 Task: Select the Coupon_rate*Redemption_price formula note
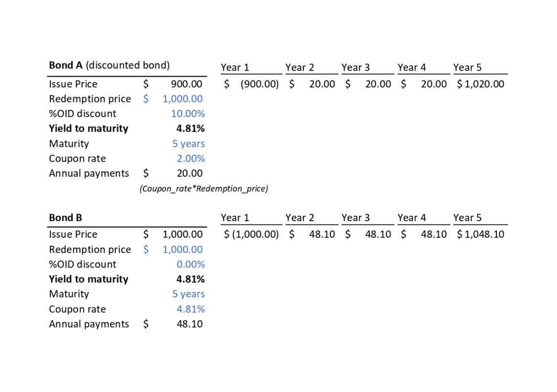click(204, 188)
